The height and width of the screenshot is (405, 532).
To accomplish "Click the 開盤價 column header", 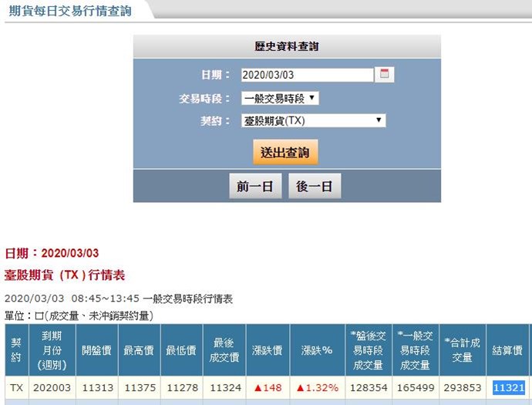I will click(96, 350).
